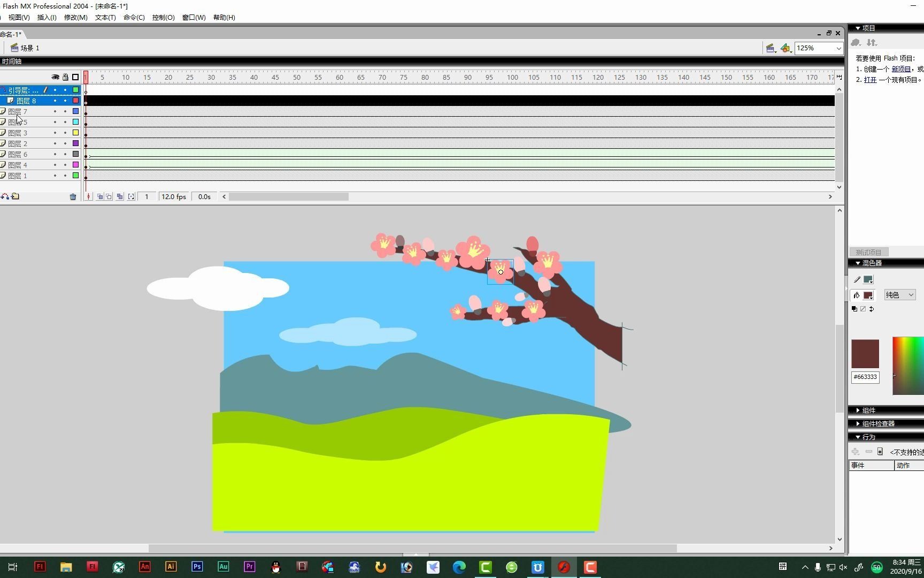Image resolution: width=924 pixels, height=578 pixels.
Task: Open Adobe Premiere from taskbar
Action: pos(249,567)
